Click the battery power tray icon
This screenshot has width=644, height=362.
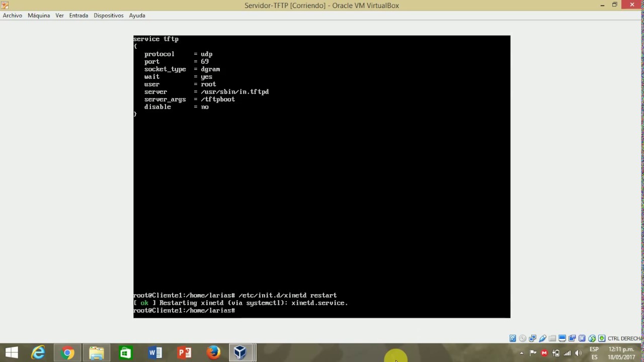pos(556,353)
